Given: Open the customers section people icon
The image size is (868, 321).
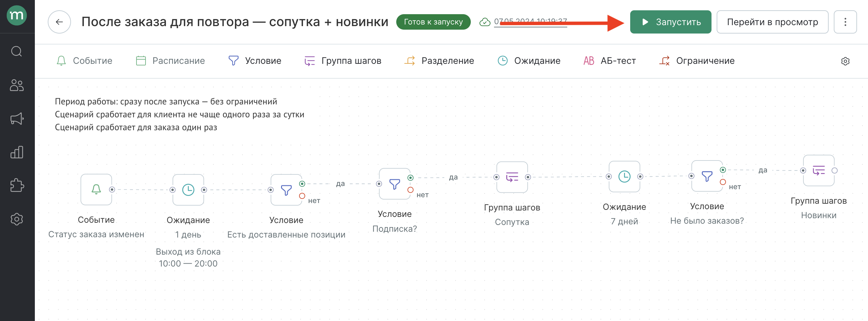Looking at the screenshot, I should (x=17, y=85).
